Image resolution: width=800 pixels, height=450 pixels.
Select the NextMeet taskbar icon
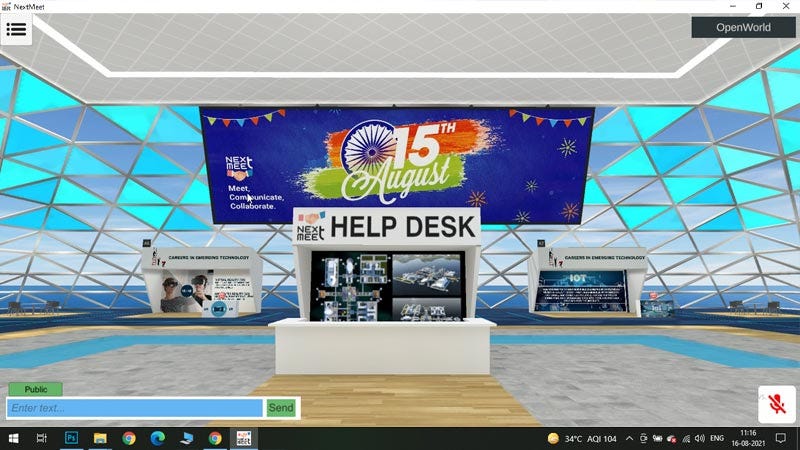[244, 438]
